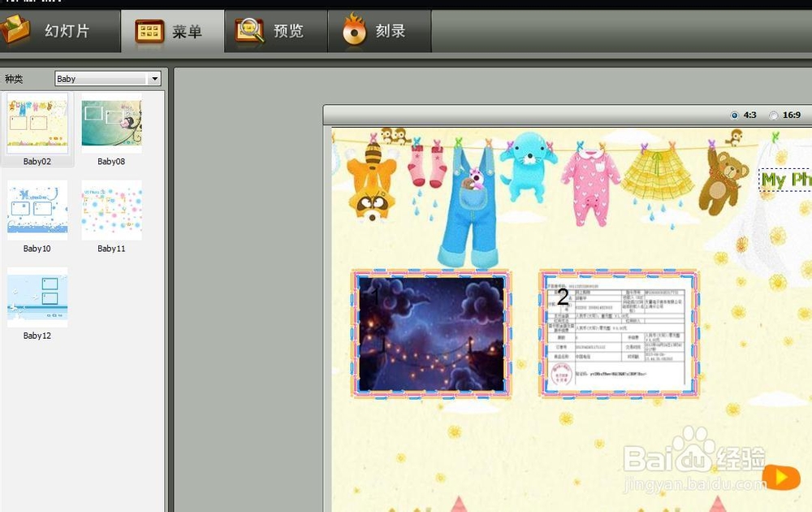Choose the Baby10 menu template thumbnail
Image resolution: width=812 pixels, height=512 pixels.
[x=37, y=210]
